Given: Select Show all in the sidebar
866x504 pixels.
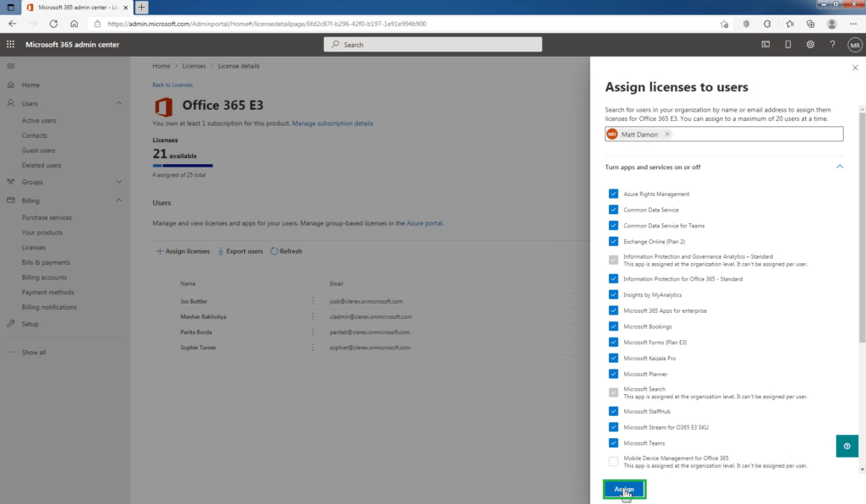Looking at the screenshot, I should coord(34,352).
